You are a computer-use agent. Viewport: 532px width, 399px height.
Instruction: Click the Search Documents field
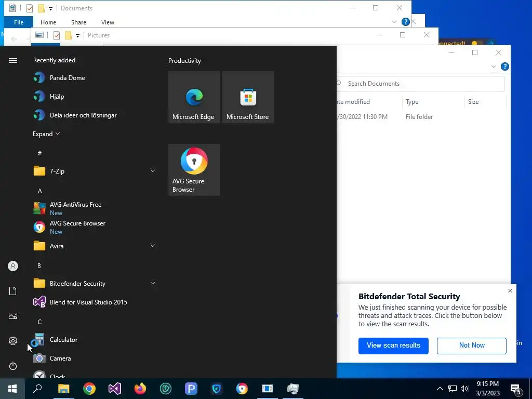click(420, 84)
